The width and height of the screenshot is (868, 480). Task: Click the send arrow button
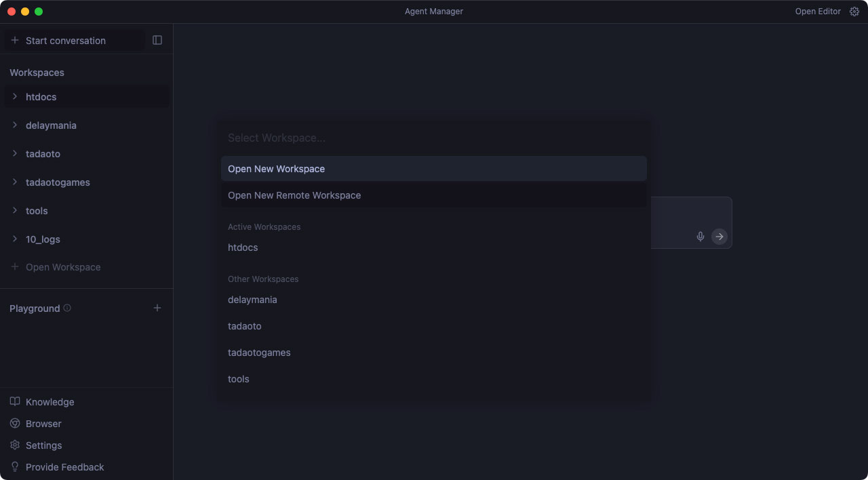[719, 237]
